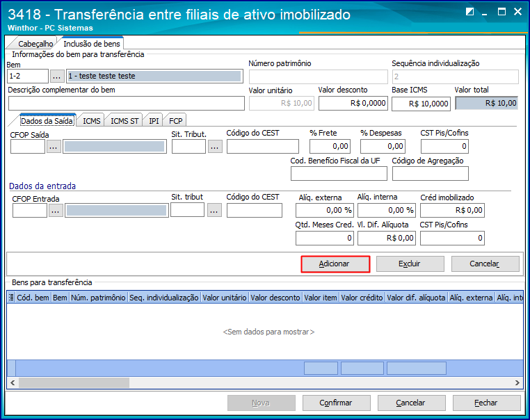Click the Valor desconto column header
Image resolution: width=530 pixels, height=420 pixels.
pyautogui.click(x=275, y=298)
